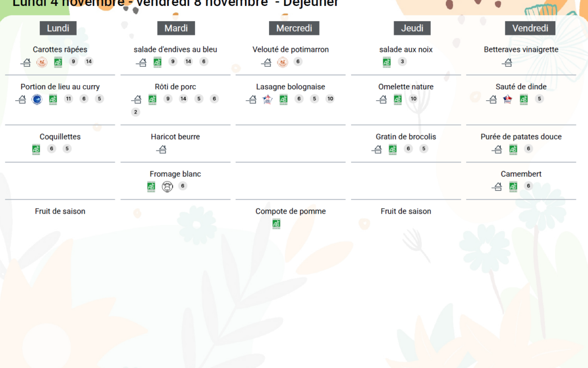588x368 pixels.
Task: Click the homemade icon under salade d'endives au bleu
Action: tap(141, 62)
